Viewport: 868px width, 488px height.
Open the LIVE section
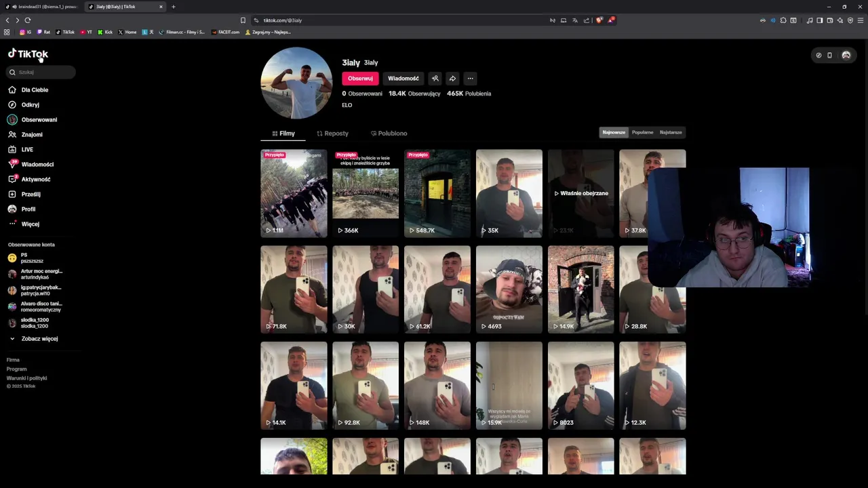coord(20,149)
